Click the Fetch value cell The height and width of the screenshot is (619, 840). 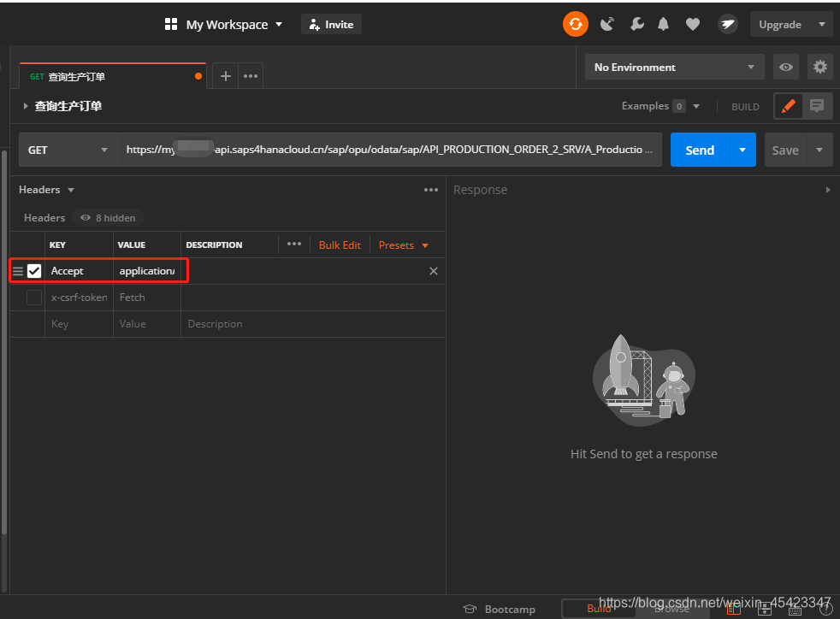point(147,298)
